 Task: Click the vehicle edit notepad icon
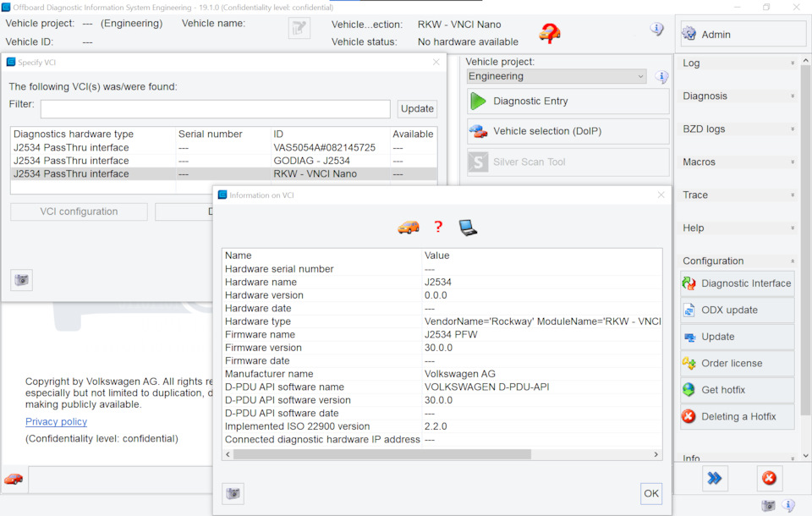click(x=299, y=28)
